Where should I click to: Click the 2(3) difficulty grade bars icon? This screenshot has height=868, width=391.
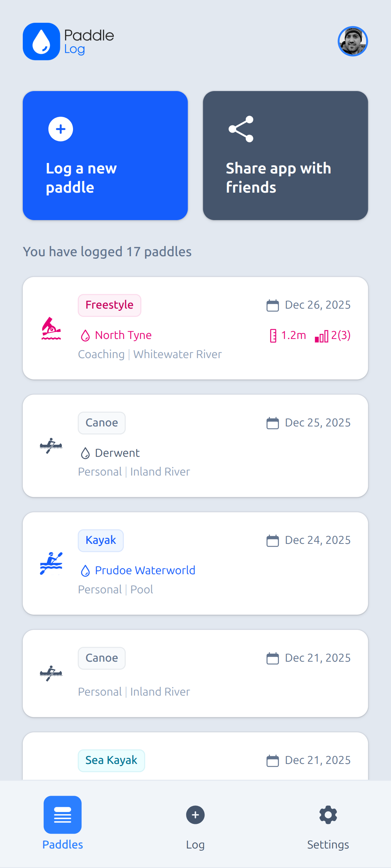coord(321,336)
